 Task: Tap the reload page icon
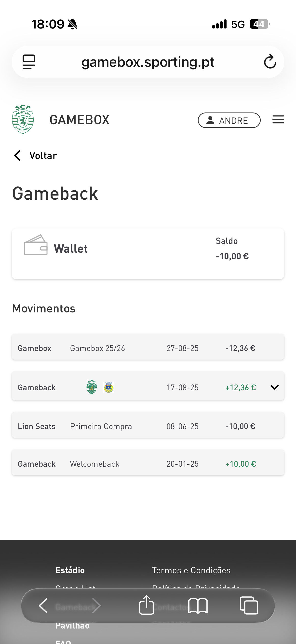point(270,62)
